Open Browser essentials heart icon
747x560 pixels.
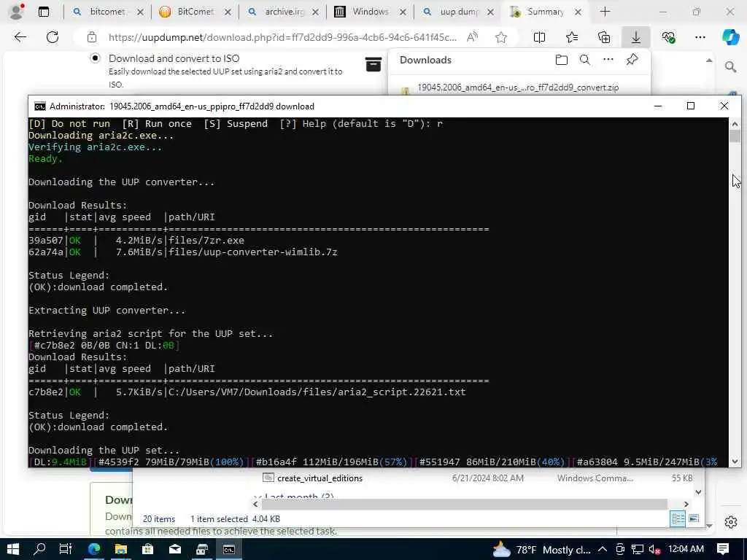click(668, 37)
